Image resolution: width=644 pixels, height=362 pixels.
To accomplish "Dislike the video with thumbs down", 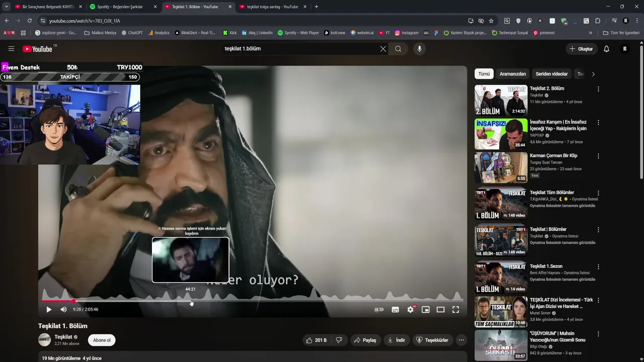I will (x=339, y=340).
